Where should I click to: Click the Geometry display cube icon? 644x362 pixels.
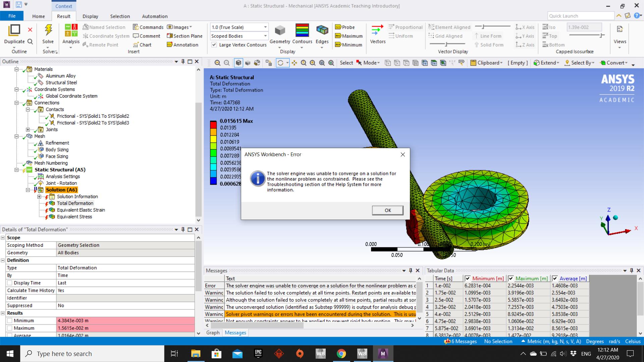point(280,31)
